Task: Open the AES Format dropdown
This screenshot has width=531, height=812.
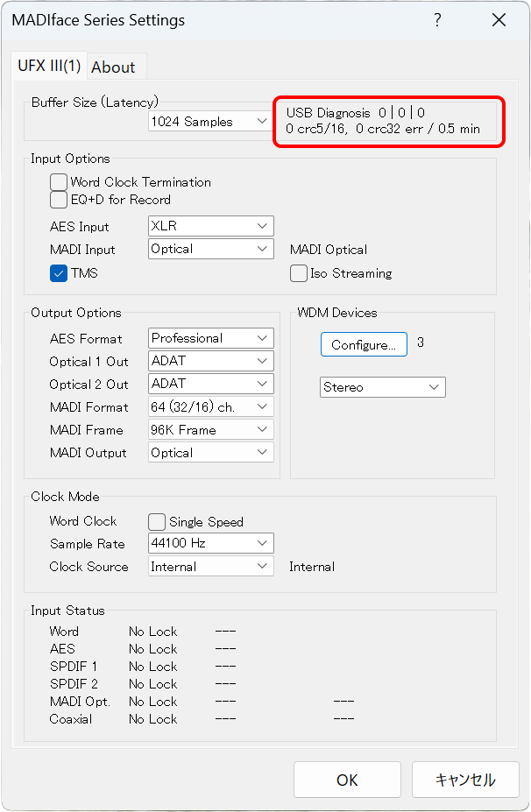Action: (x=210, y=338)
